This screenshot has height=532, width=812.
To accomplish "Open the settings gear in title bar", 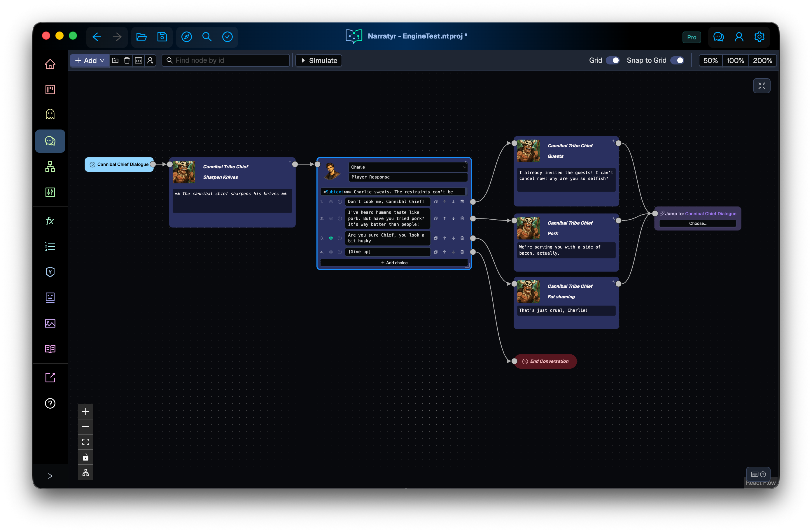I will [x=759, y=37].
